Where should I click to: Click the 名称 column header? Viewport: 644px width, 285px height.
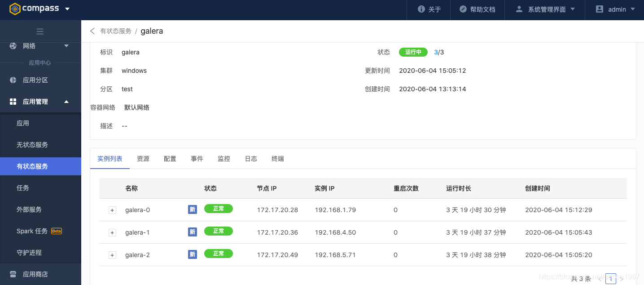click(x=131, y=188)
